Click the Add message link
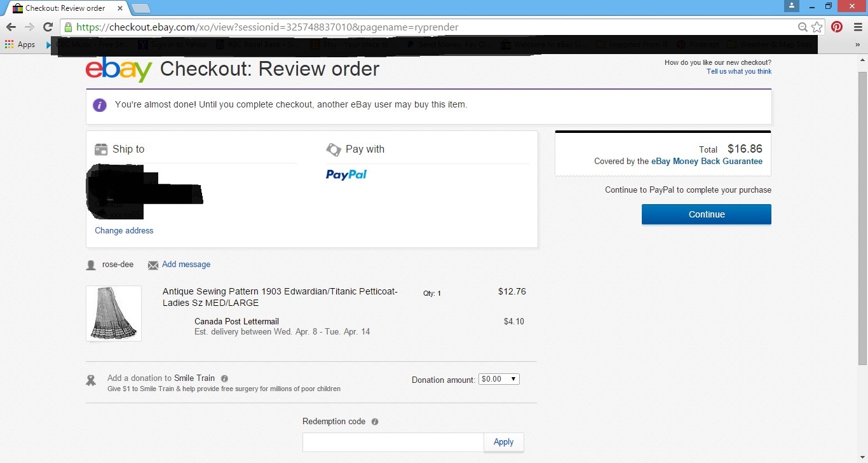The image size is (868, 463). coord(186,264)
